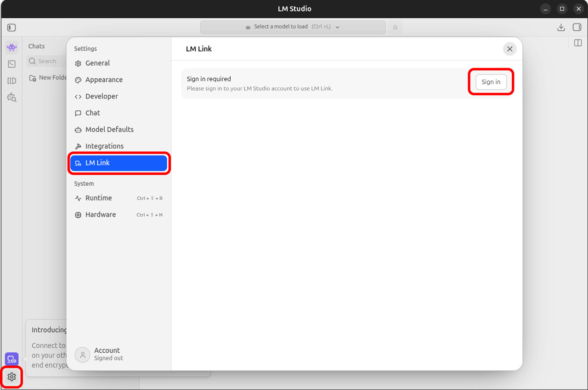Screen dimensions: 588x390
Task: Click the 'Please sign in to your LM Studio account' text
Action: click(x=260, y=88)
